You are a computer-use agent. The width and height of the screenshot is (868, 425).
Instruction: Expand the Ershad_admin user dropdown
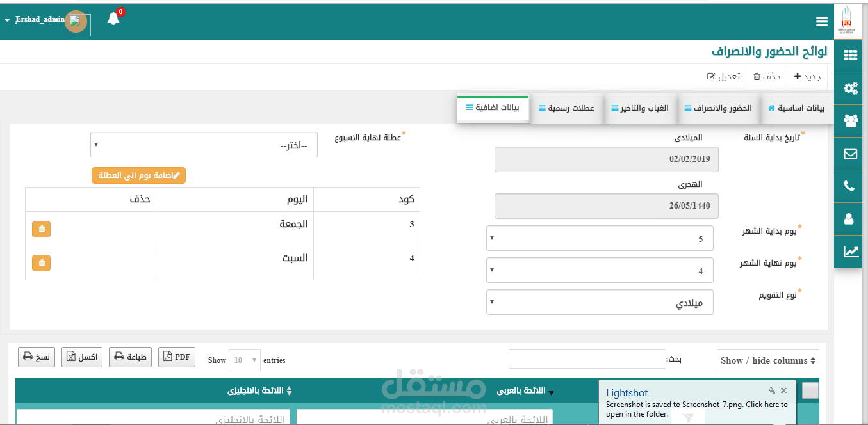click(34, 20)
